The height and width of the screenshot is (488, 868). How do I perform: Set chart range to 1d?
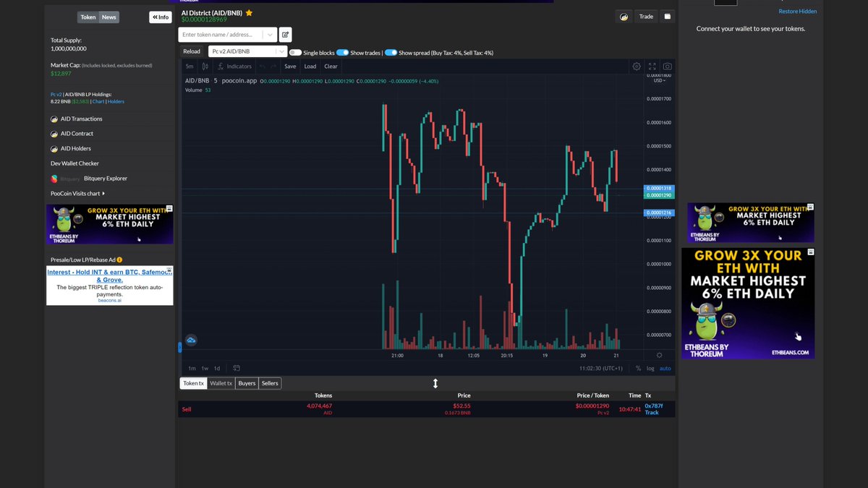217,368
